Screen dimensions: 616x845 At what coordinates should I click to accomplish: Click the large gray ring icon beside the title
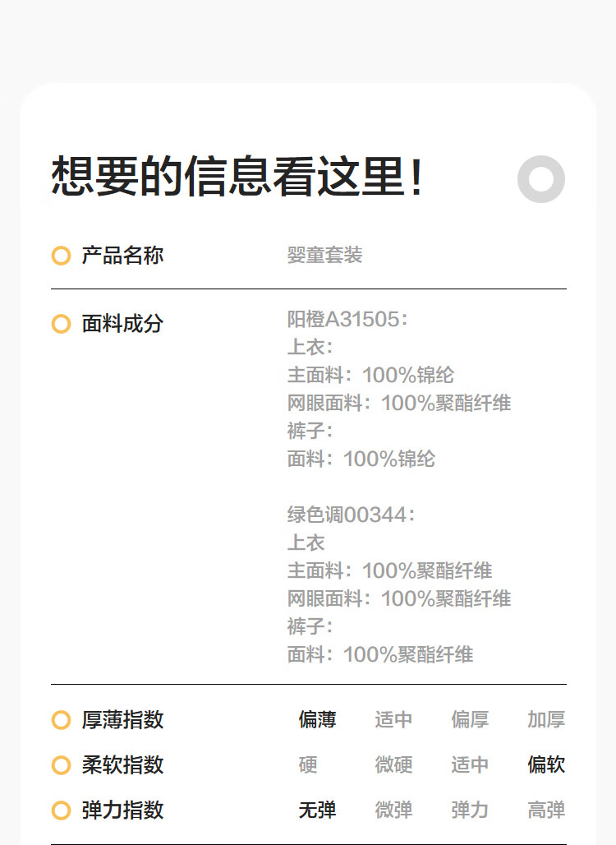[x=541, y=179]
